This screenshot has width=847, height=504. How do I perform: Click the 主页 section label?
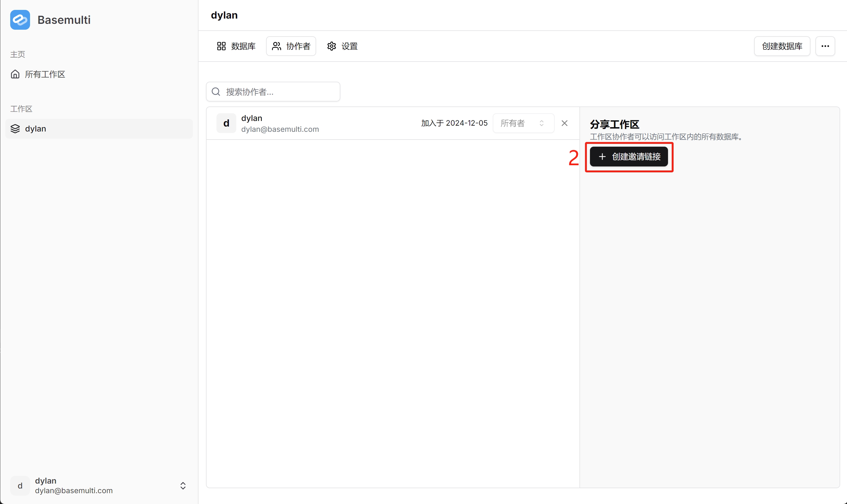point(18,54)
